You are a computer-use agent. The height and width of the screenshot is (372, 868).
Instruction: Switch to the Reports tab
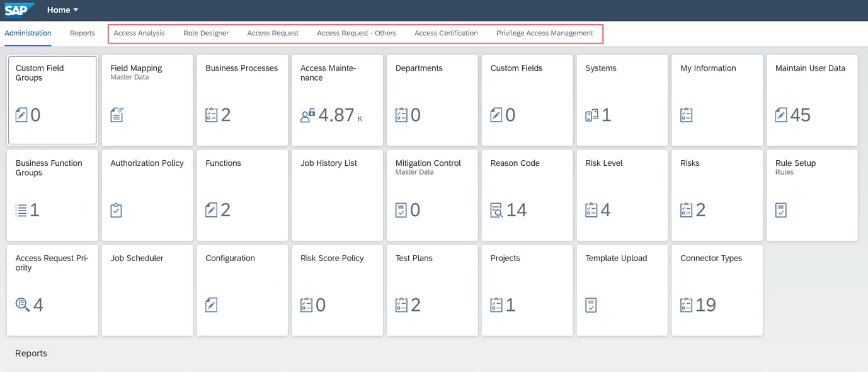tap(82, 33)
